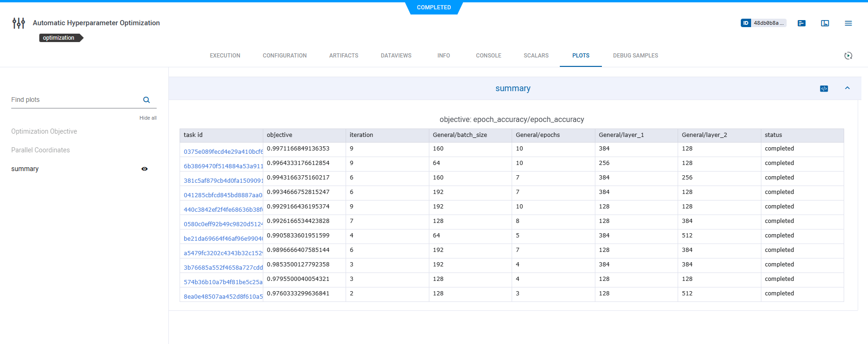Switch to the full-screen panel view icon

tap(825, 23)
